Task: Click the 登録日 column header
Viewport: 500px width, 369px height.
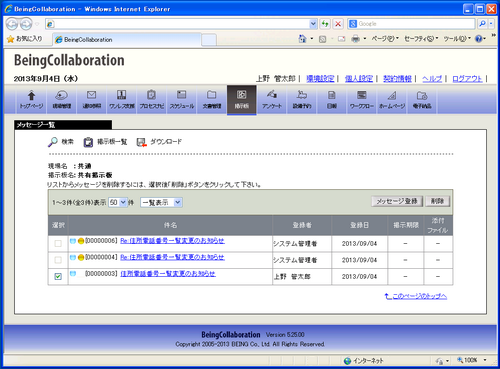Action: pos(359,225)
